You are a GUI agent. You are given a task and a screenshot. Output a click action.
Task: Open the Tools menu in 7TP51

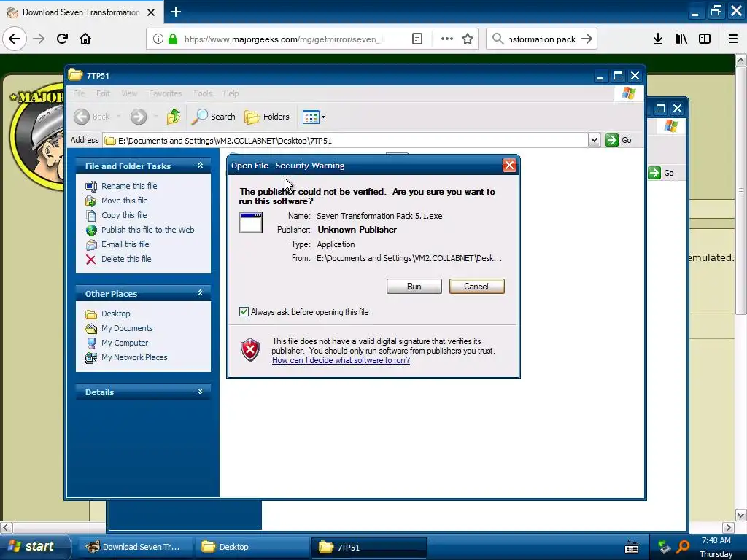pos(203,93)
